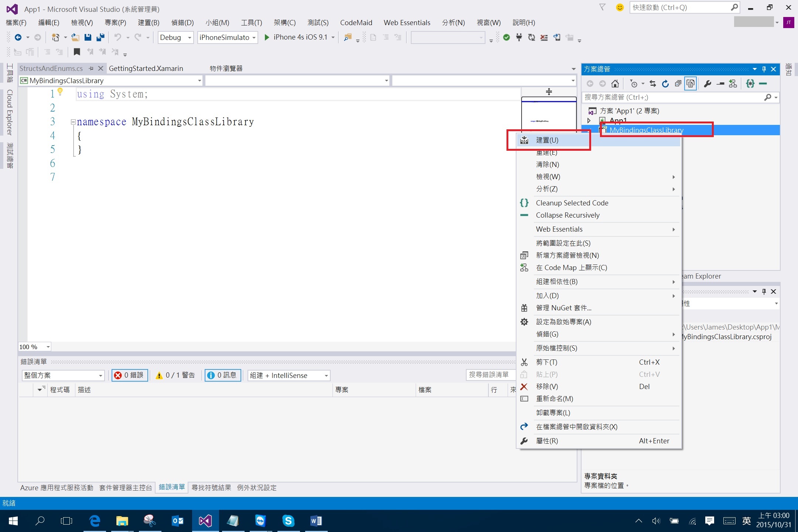This screenshot has height=532, width=798.
Task: Toggle Show All Files in Solution Explorer
Action: [x=690, y=84]
